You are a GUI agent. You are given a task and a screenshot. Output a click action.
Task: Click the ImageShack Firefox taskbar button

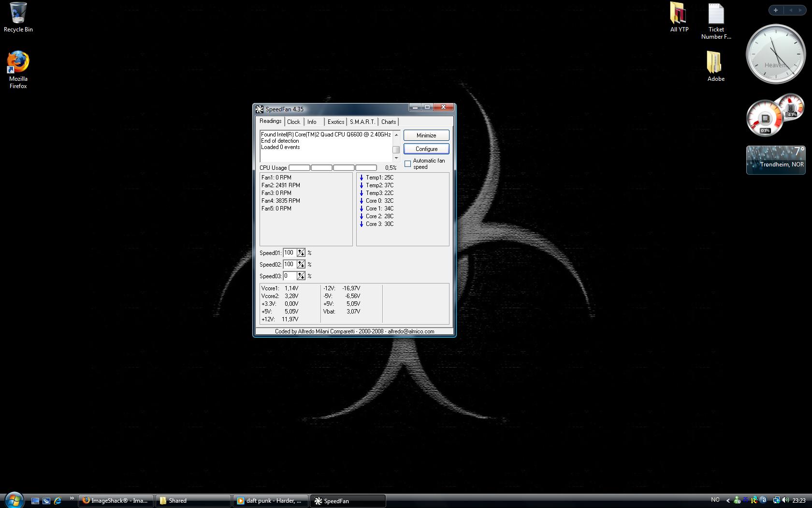(x=116, y=501)
